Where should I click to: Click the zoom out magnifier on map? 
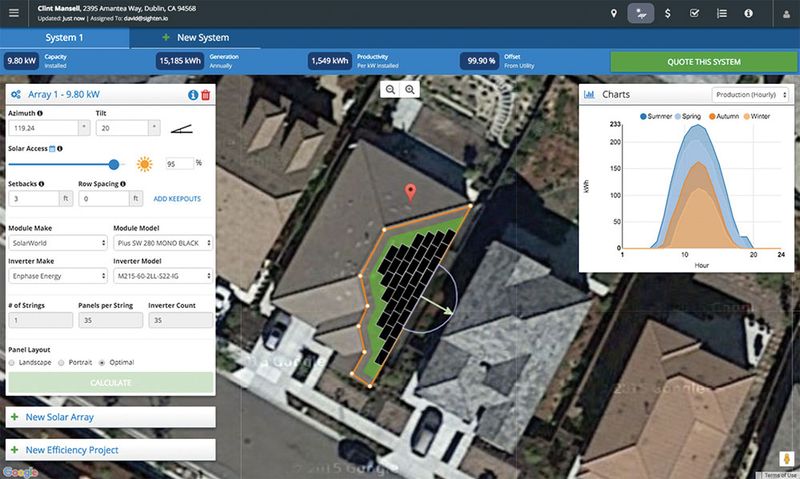(391, 90)
